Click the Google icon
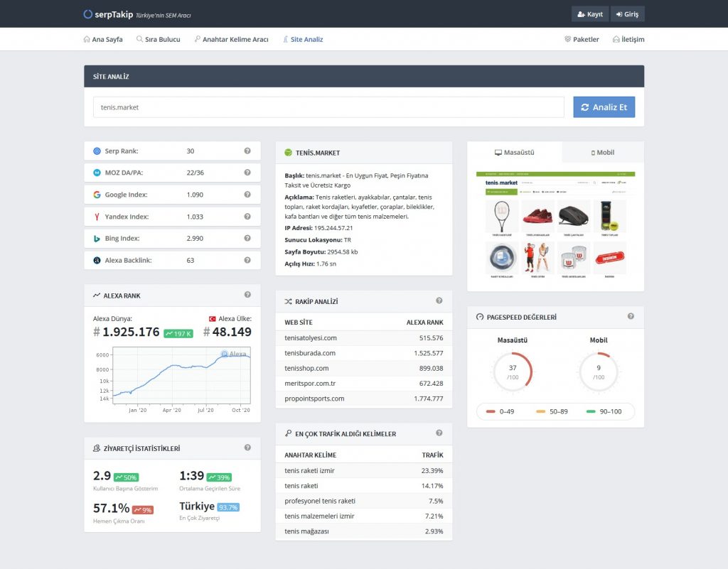 [97, 195]
